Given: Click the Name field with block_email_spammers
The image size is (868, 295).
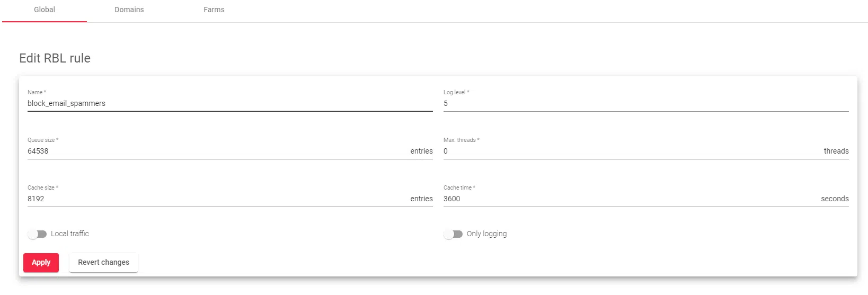Looking at the screenshot, I should coord(229,103).
